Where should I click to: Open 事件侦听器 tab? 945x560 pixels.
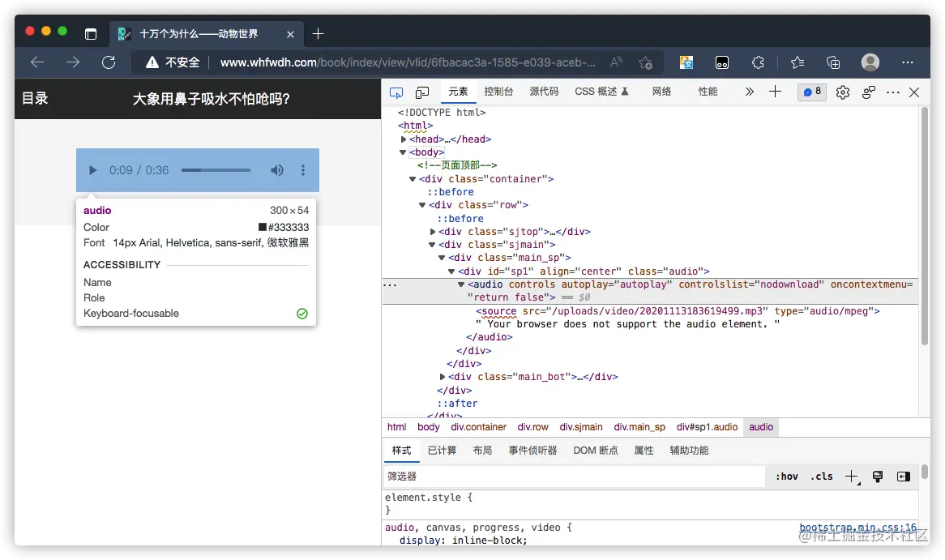tap(532, 451)
